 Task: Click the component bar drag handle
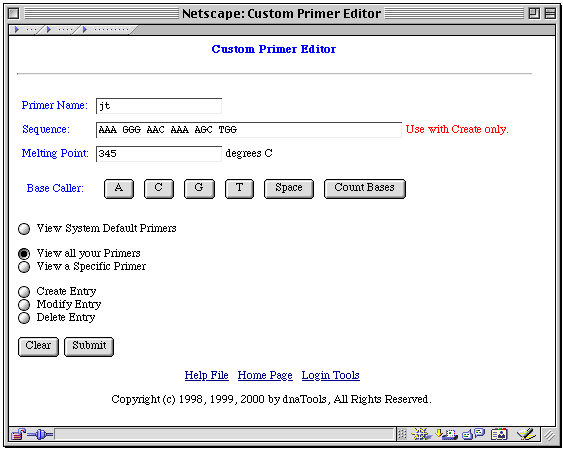point(402,434)
